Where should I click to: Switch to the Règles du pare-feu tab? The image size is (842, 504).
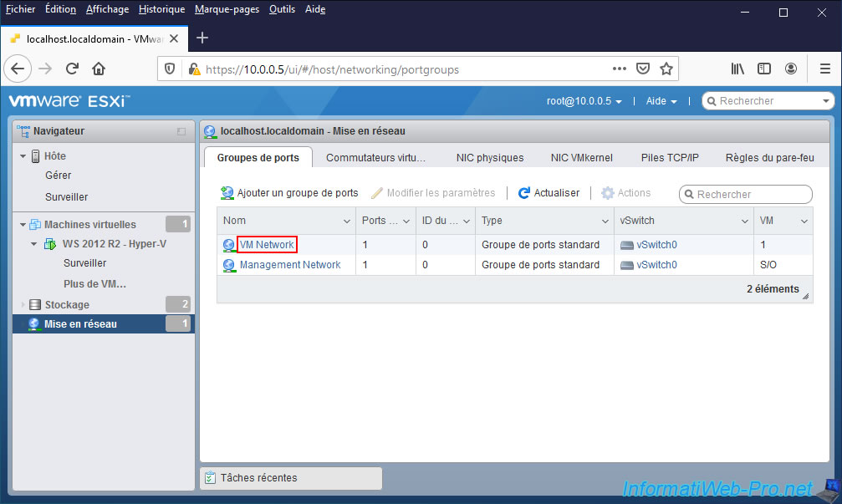point(769,158)
